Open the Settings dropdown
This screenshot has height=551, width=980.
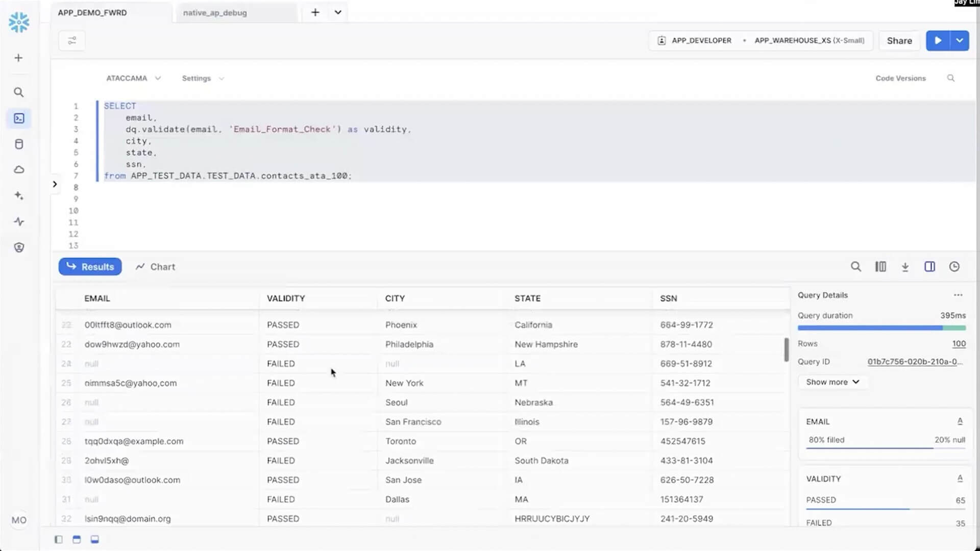203,78
